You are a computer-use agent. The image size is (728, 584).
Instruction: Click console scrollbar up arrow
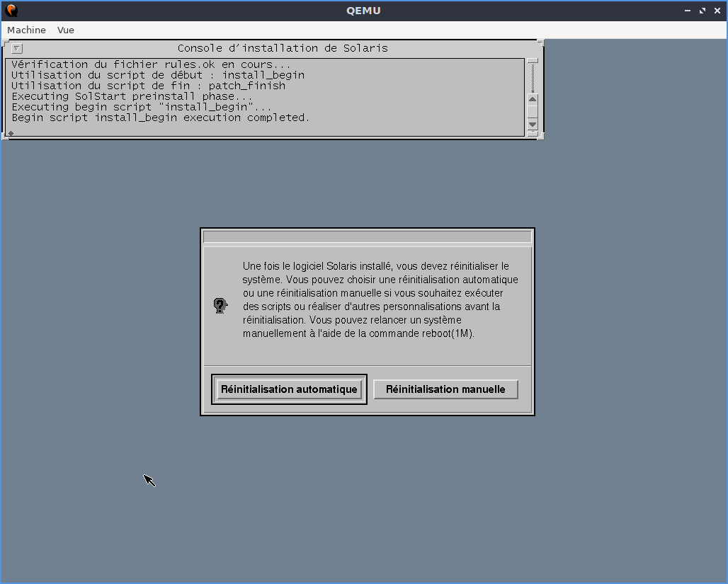(x=533, y=99)
